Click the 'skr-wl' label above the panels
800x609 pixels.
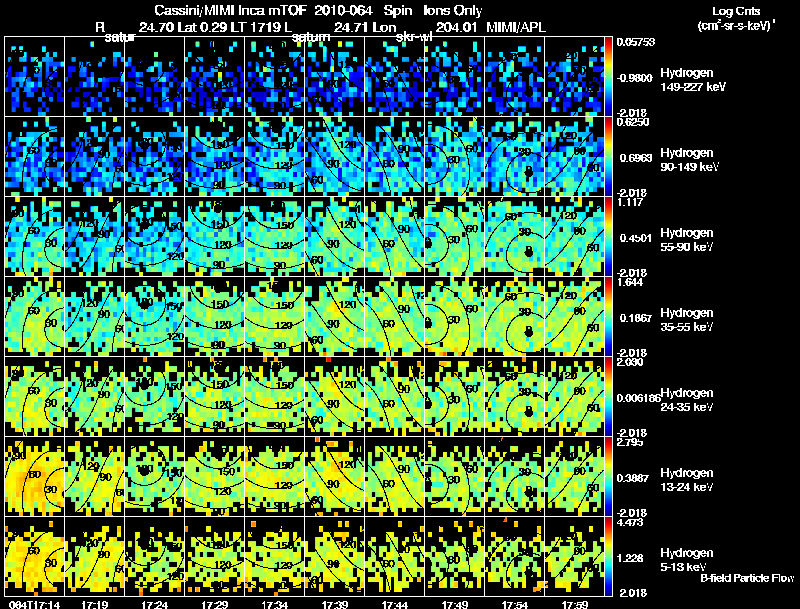pos(414,38)
